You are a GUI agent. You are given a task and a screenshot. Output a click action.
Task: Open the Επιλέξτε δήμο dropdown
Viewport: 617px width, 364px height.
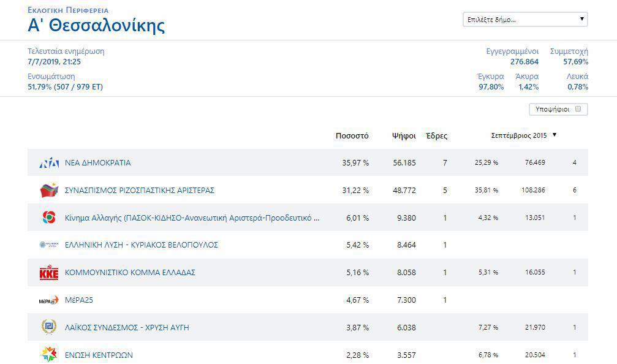coord(525,20)
